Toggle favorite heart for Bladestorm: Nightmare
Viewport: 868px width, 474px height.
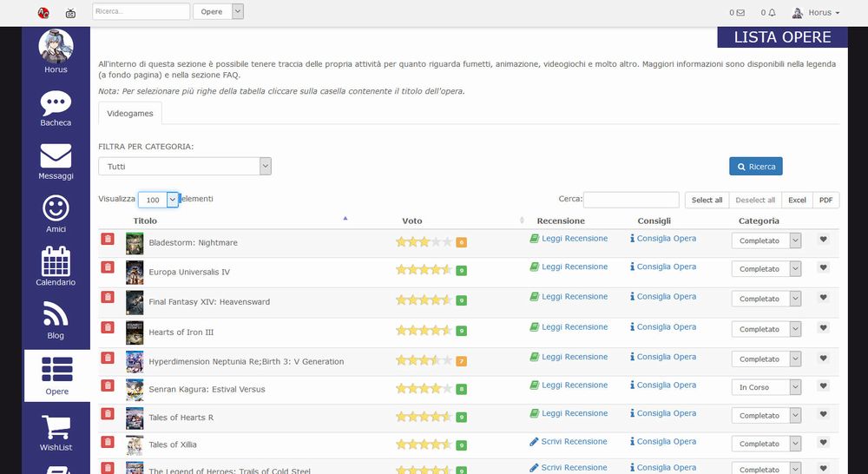coord(823,240)
